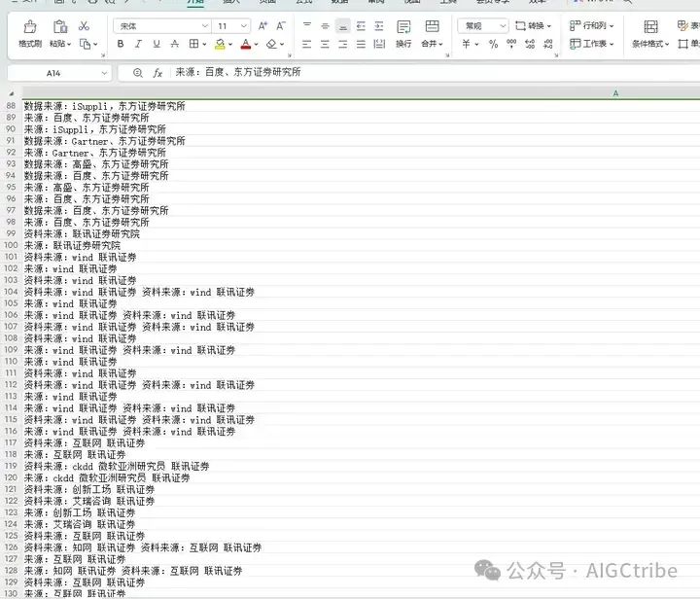Open the 条件格式 conditional formatting icon
The height and width of the screenshot is (599, 700).
coord(650,27)
